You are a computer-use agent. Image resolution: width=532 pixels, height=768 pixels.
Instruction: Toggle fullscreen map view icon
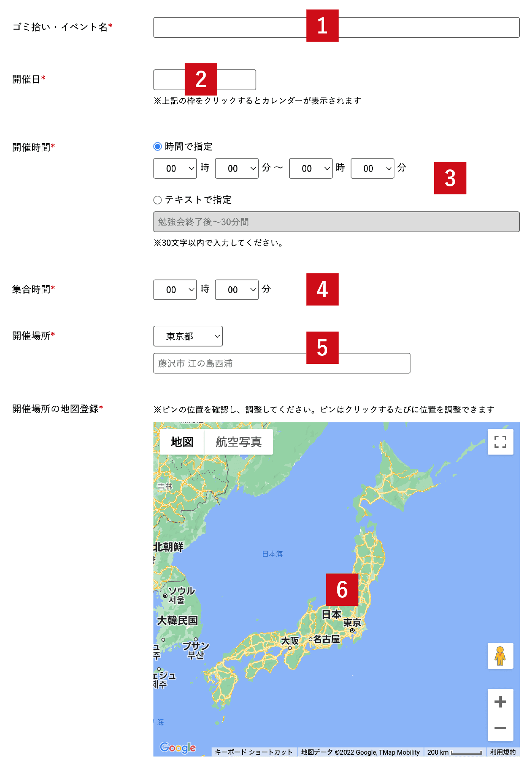tap(500, 442)
